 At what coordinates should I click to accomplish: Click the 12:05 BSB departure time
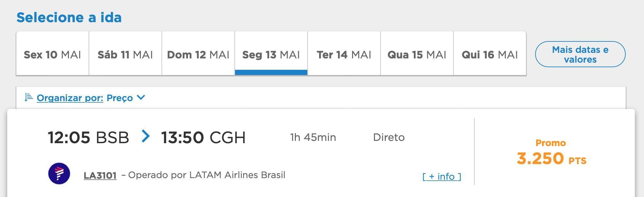[x=88, y=137]
